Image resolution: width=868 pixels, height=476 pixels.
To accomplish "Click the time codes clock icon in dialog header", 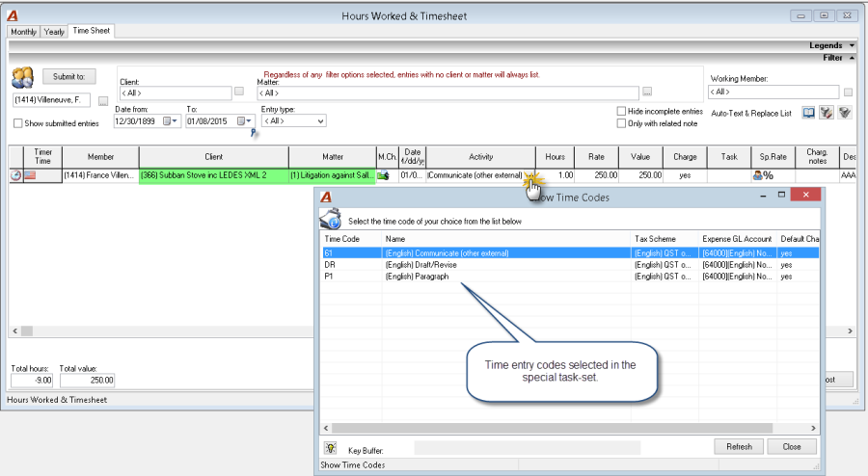I will click(331, 219).
